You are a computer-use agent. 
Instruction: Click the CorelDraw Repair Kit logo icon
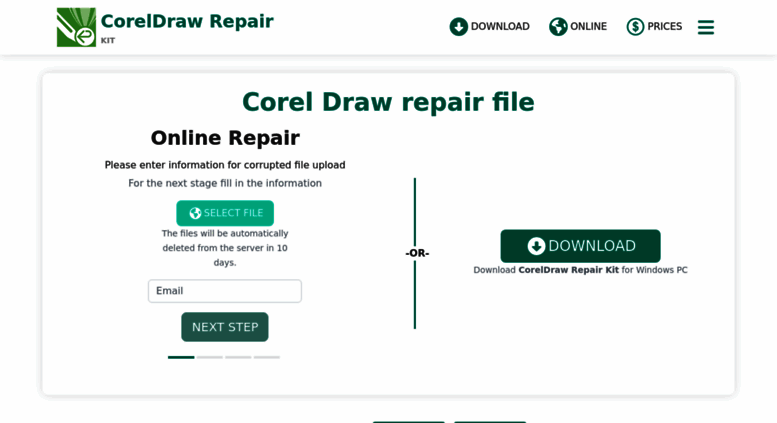(76, 27)
